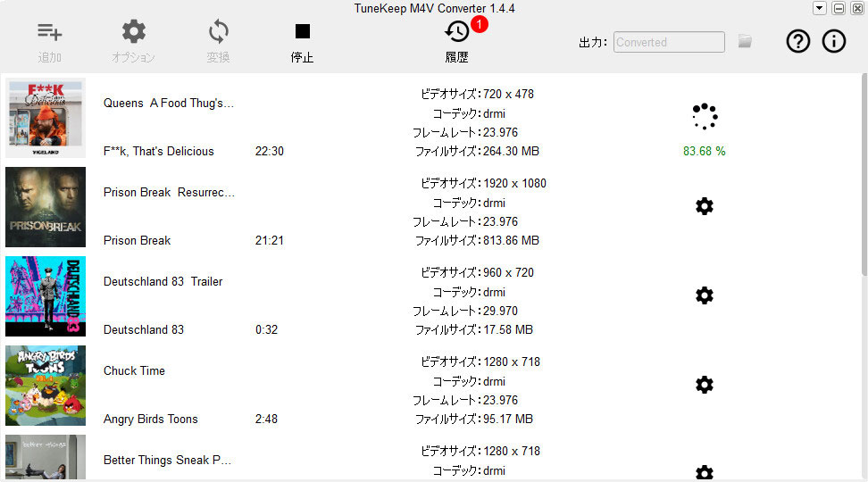Open the title bar dropdown arrow menu
868x482 pixels.
[819, 8]
